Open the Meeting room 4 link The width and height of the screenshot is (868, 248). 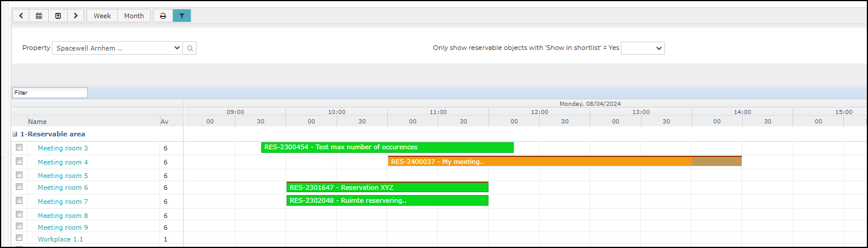63,162
